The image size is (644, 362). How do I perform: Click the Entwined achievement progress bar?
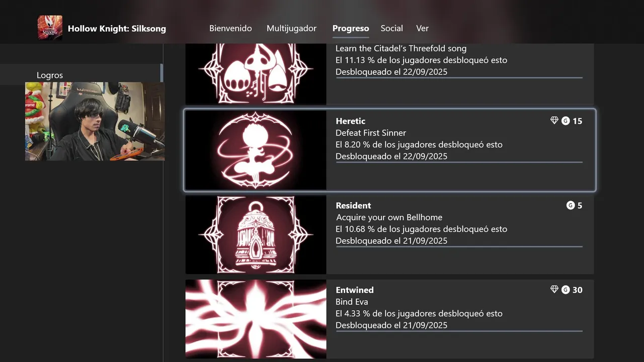tap(459, 331)
